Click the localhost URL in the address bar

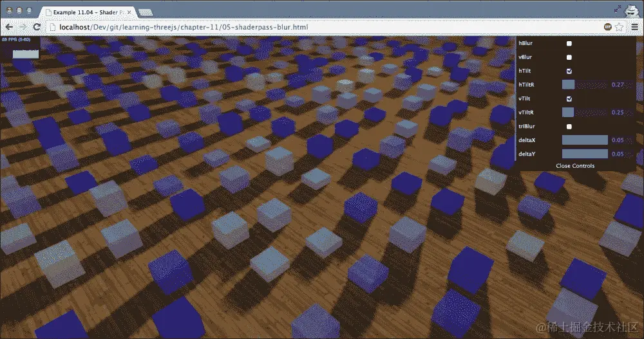pyautogui.click(x=184, y=27)
